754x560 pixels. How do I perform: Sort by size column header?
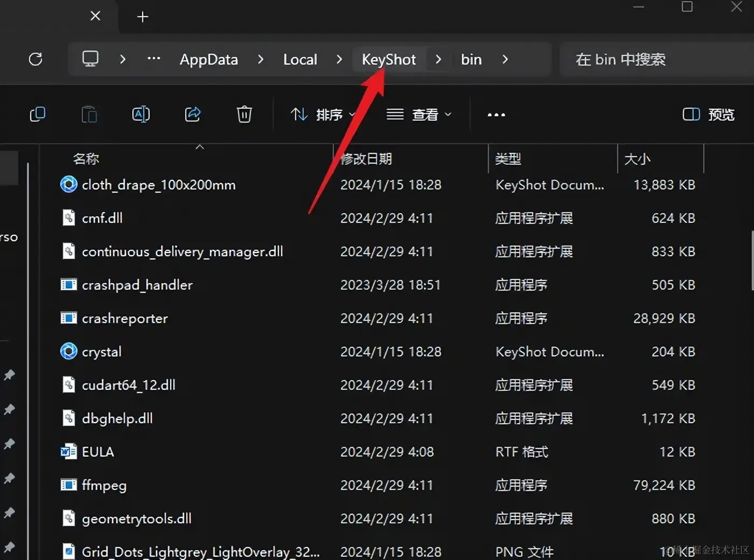coord(637,159)
